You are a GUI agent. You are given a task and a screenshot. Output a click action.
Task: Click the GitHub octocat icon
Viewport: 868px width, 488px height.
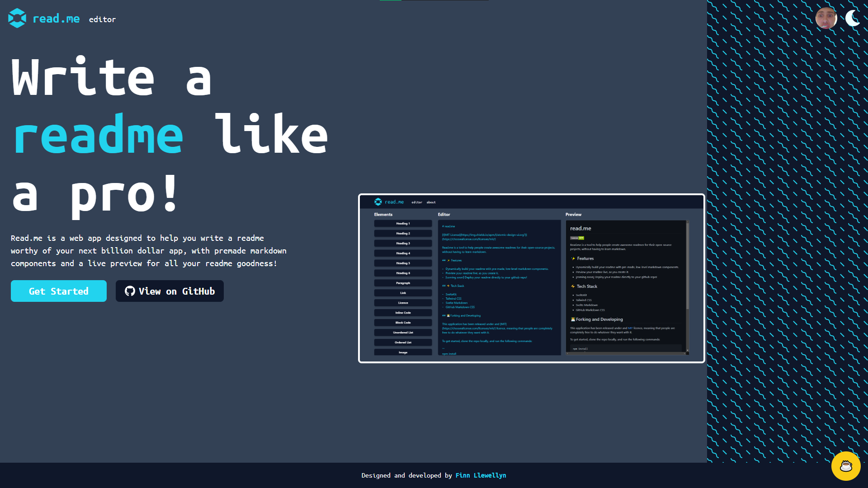130,291
